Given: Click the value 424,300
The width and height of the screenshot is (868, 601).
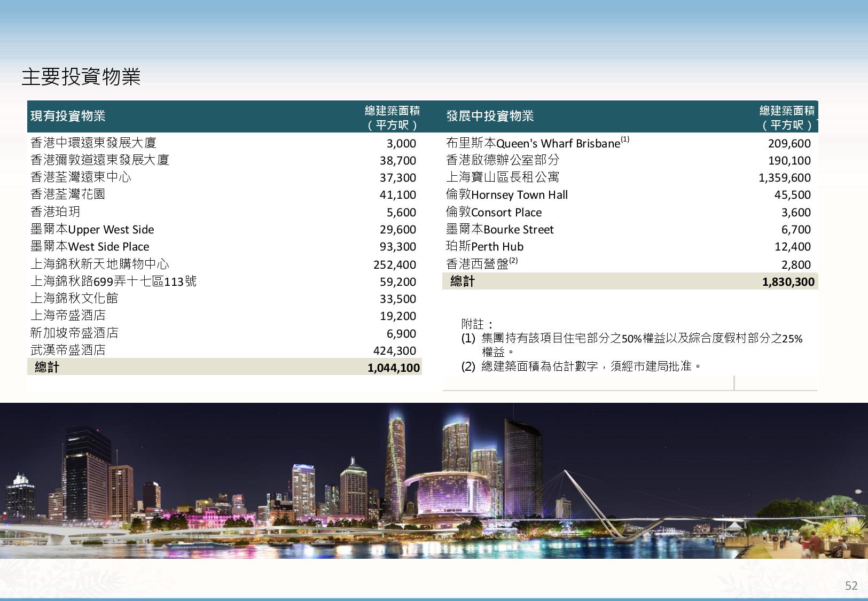Looking at the screenshot, I should click(x=395, y=350).
